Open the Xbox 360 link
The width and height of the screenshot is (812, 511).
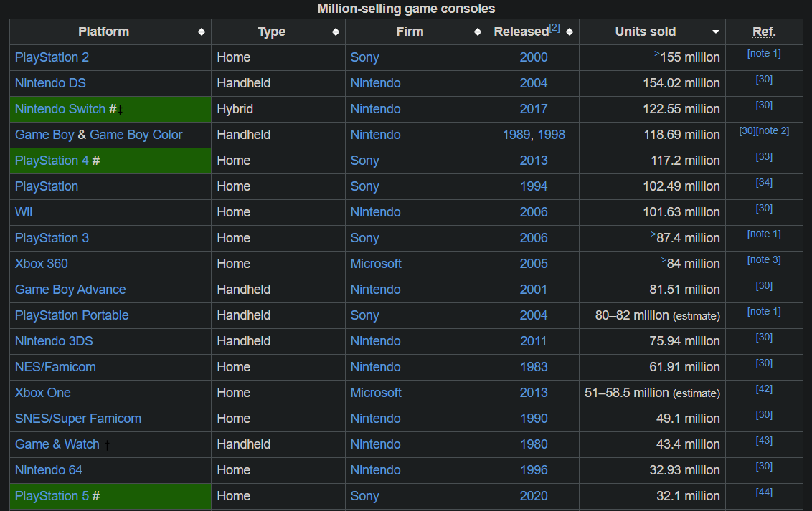point(42,264)
